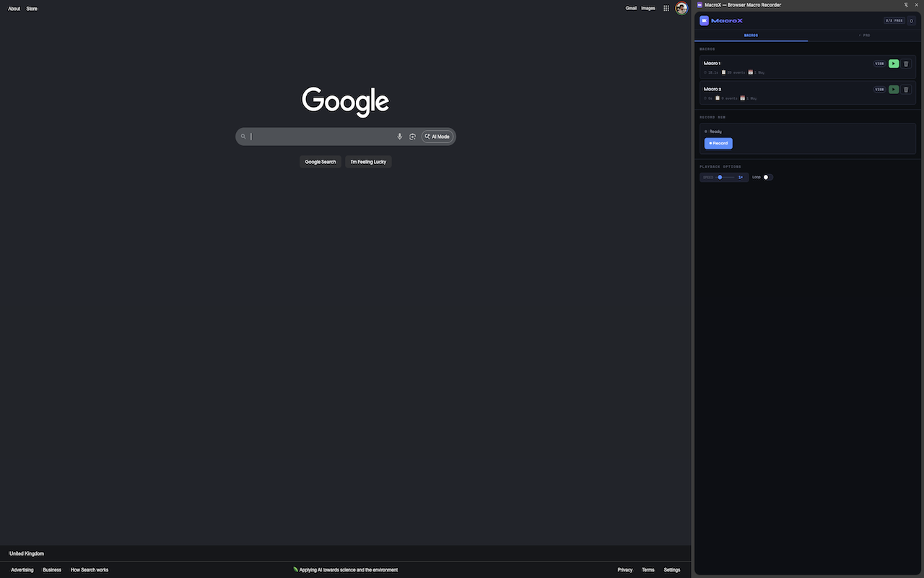Open How Search works link
924x578 pixels.
[x=90, y=570]
